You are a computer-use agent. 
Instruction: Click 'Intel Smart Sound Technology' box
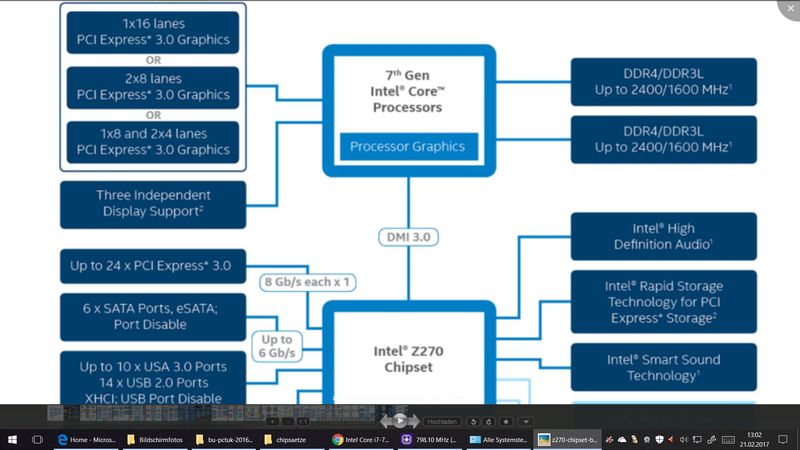[x=663, y=367]
